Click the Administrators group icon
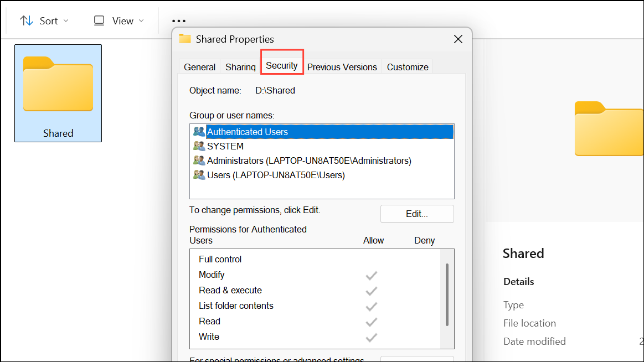This screenshot has height=362, width=644. click(x=199, y=161)
